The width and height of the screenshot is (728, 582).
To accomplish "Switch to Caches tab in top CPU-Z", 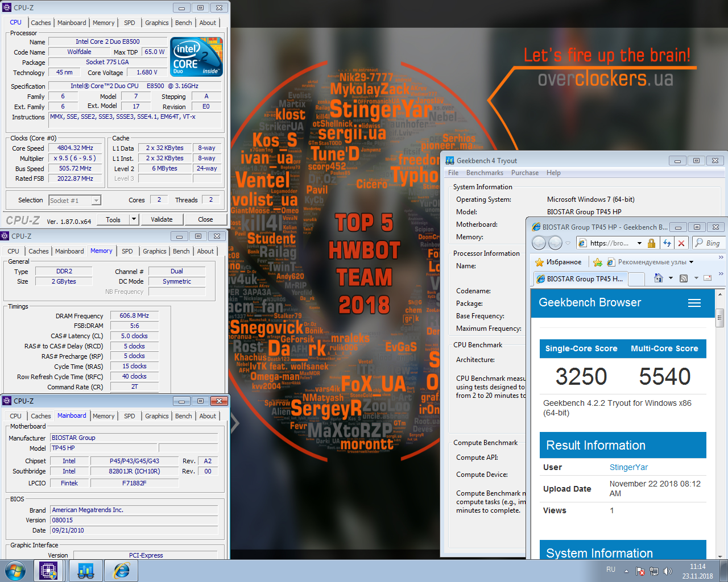I will (41, 23).
